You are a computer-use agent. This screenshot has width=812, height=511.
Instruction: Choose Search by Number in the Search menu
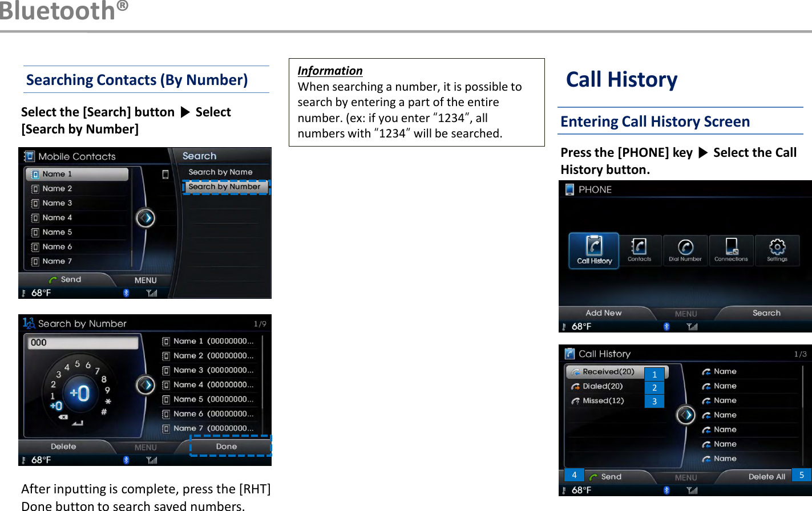[225, 186]
